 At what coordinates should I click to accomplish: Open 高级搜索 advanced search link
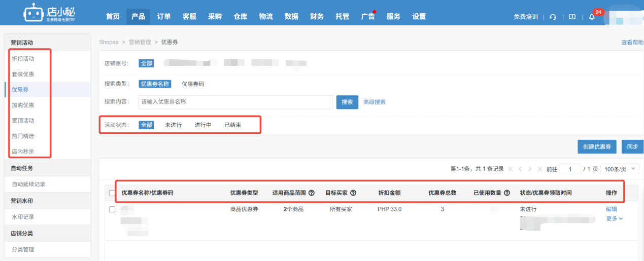pos(375,102)
